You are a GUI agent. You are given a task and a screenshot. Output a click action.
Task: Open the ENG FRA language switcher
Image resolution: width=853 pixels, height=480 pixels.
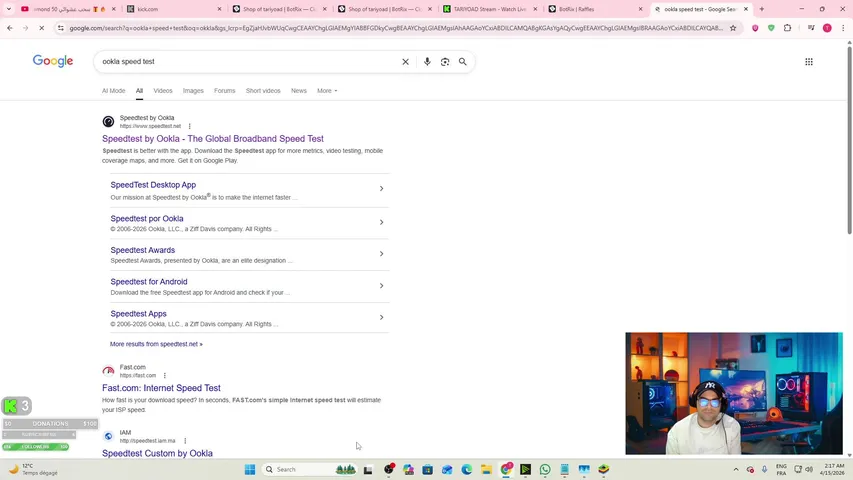click(x=781, y=470)
